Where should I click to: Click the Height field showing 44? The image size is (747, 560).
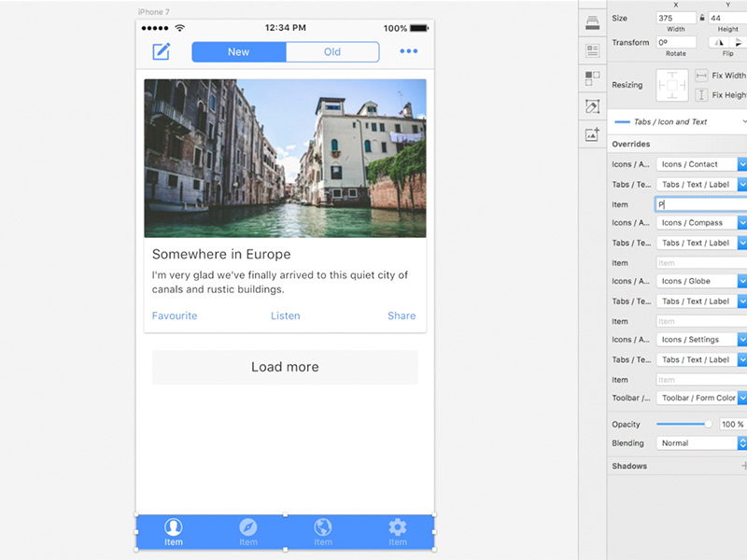pyautogui.click(x=727, y=18)
